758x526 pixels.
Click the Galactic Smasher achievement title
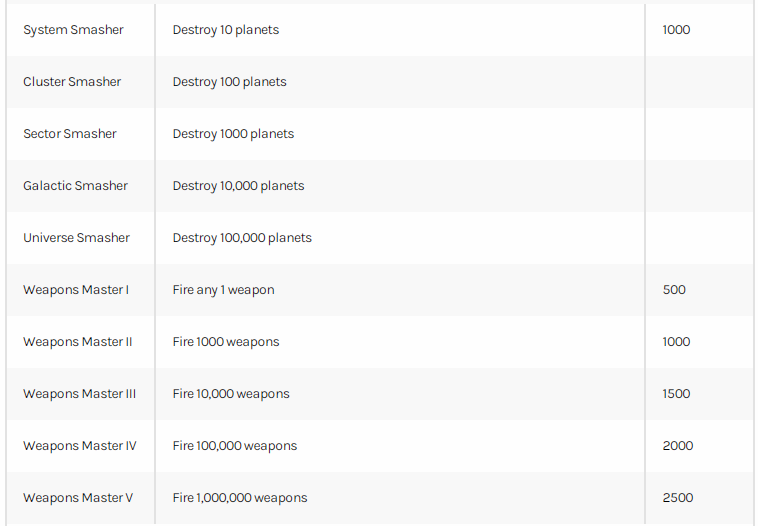coord(75,186)
